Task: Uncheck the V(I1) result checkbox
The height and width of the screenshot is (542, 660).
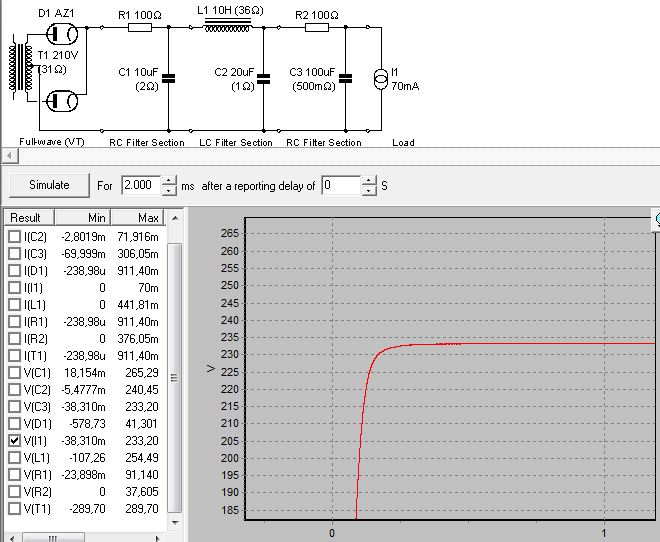Action: click(14, 441)
